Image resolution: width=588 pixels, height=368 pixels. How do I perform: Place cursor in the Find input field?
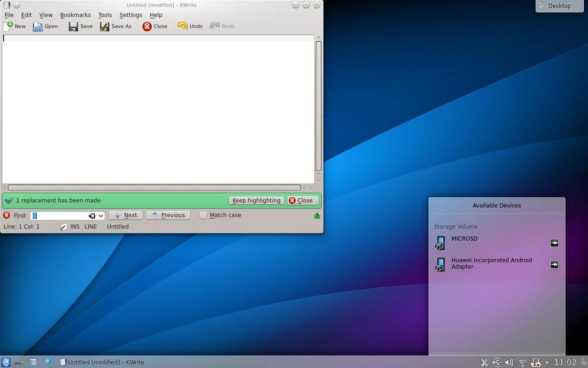coord(59,215)
